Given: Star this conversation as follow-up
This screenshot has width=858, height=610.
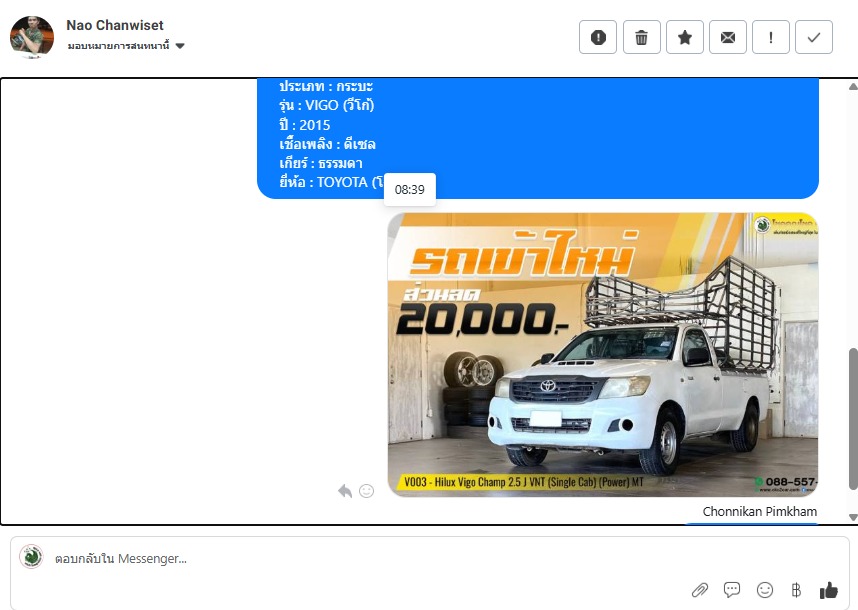Looking at the screenshot, I should point(685,37).
